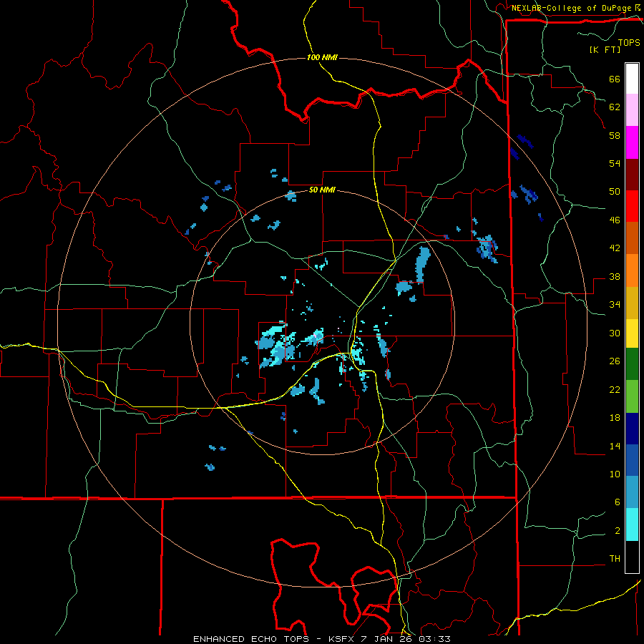Click the legend value '18'
The image size is (644, 644).
point(615,418)
